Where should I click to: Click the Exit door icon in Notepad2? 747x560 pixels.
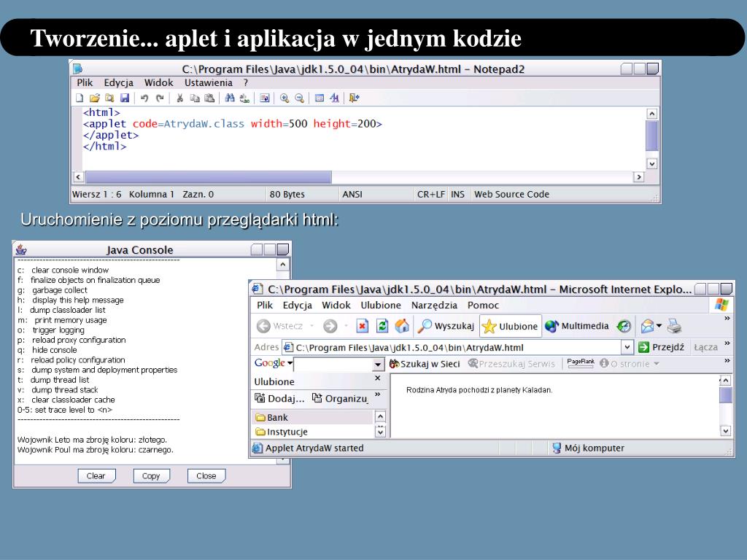[354, 98]
